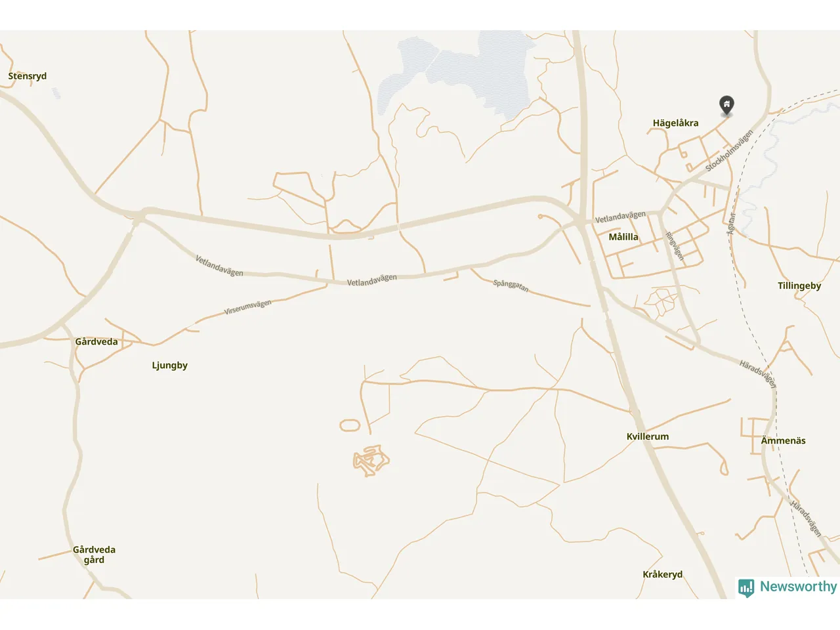Select the Stensryd place label

click(x=28, y=76)
